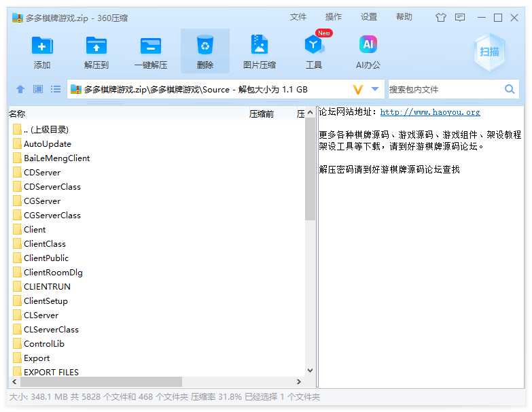Open the 操作 menu
The height and width of the screenshot is (412, 532).
coord(333,17)
